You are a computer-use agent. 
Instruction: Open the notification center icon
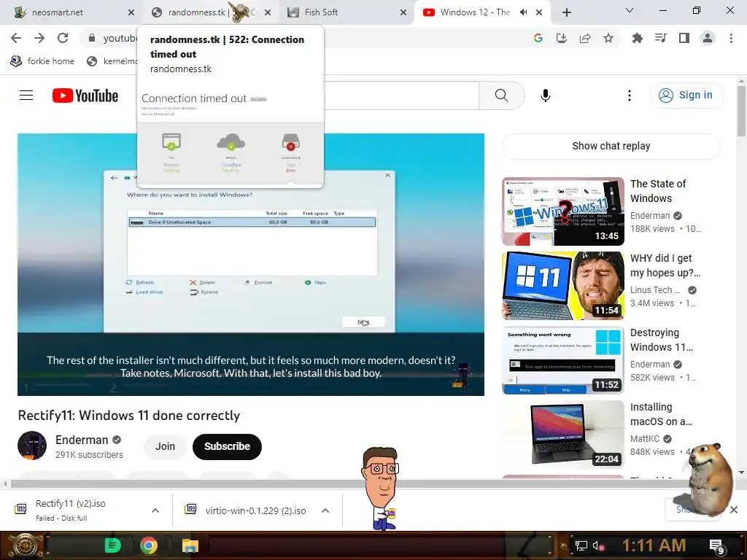pos(716,546)
